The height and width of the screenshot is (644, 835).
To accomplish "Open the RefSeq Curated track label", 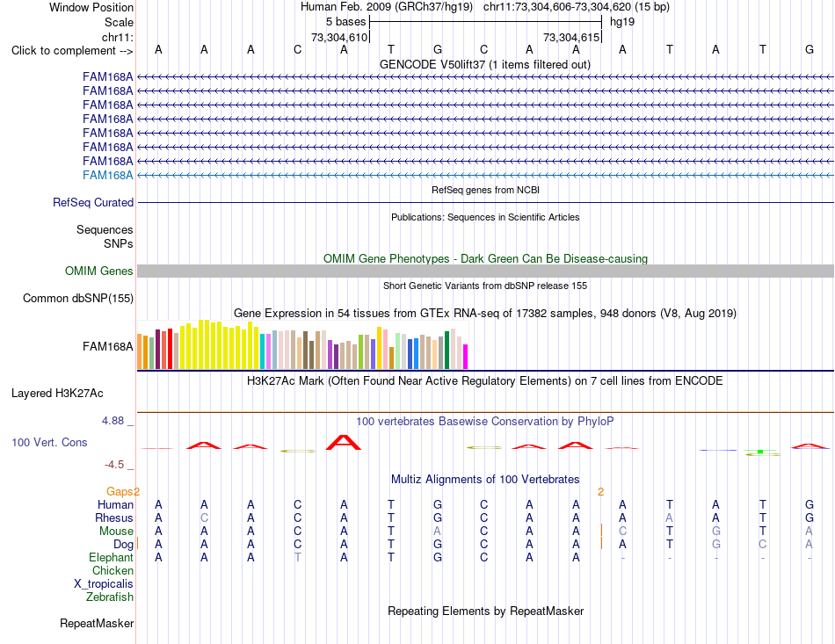I will 93,202.
